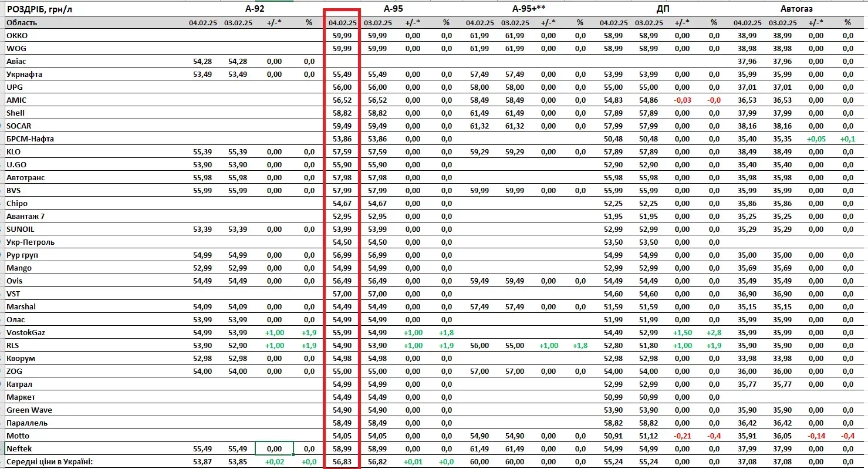Click the 'Параллель' row label
Screen dimensions: 868x469
pos(27,423)
